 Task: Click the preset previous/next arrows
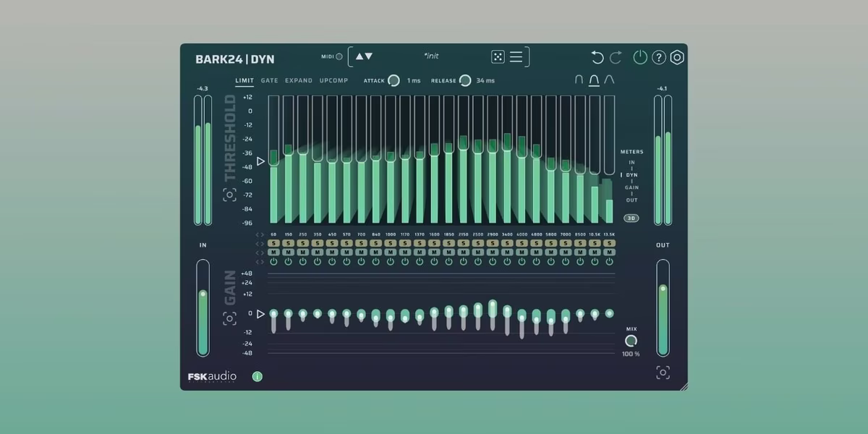click(x=362, y=56)
